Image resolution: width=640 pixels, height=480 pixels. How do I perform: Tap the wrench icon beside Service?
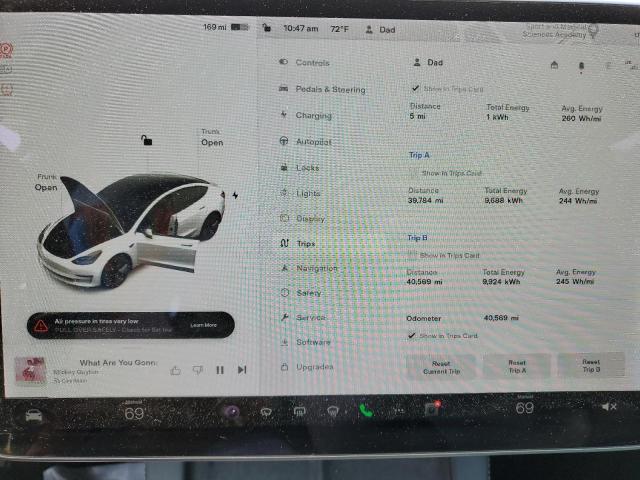[x=285, y=317]
